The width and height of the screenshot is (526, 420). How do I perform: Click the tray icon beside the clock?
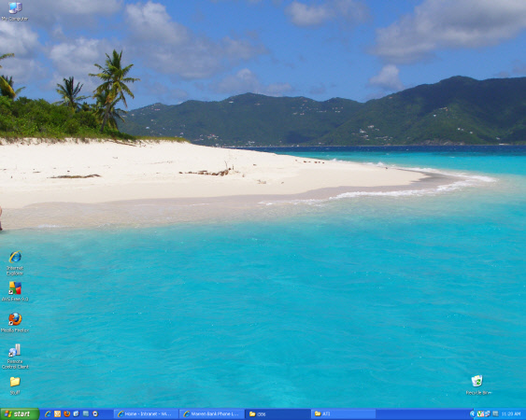495,414
